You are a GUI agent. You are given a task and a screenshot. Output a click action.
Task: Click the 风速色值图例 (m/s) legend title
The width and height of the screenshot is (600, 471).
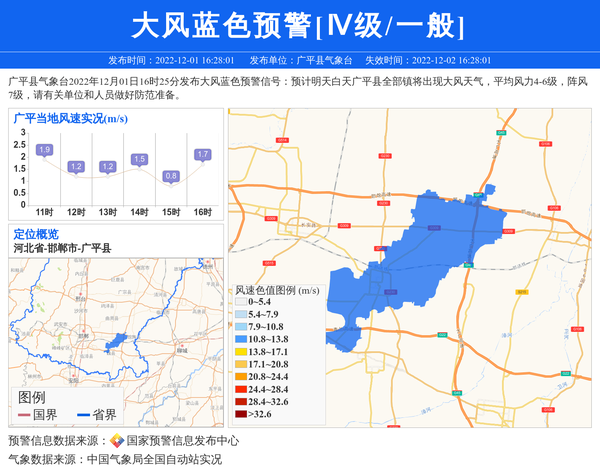coord(277,290)
